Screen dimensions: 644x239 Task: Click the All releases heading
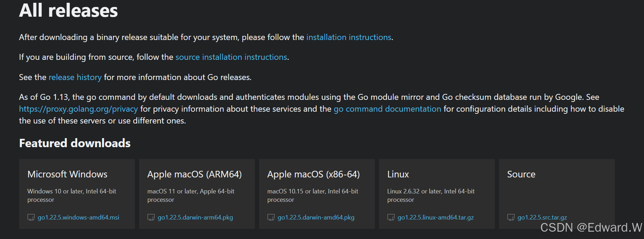click(x=69, y=10)
